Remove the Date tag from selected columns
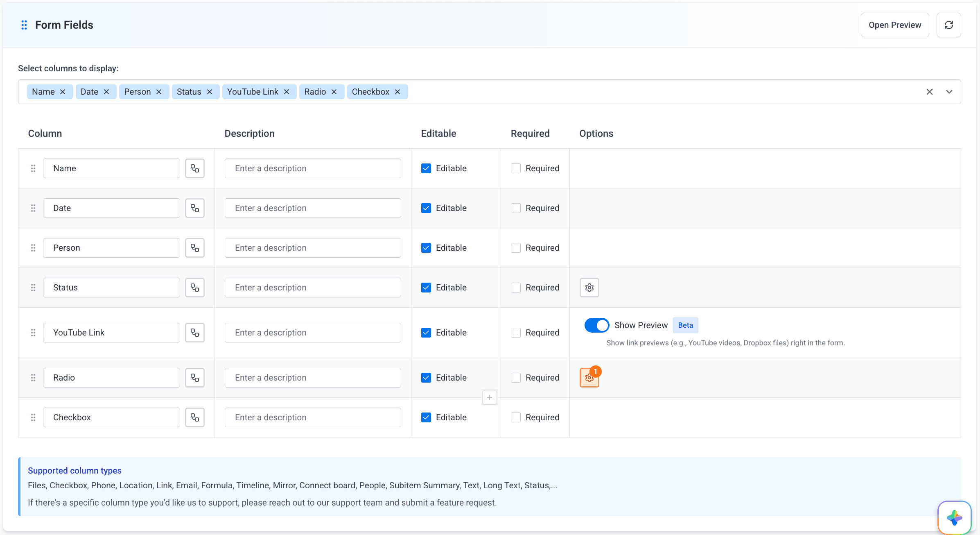 pyautogui.click(x=106, y=92)
